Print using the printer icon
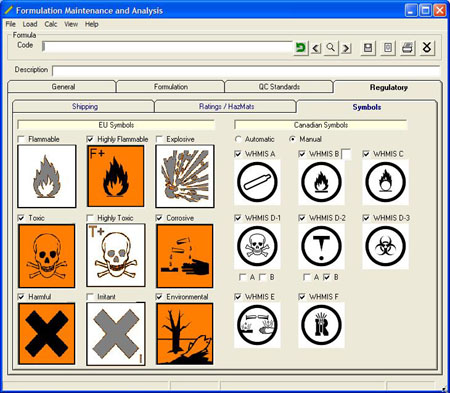The image size is (450, 393). pos(407,48)
